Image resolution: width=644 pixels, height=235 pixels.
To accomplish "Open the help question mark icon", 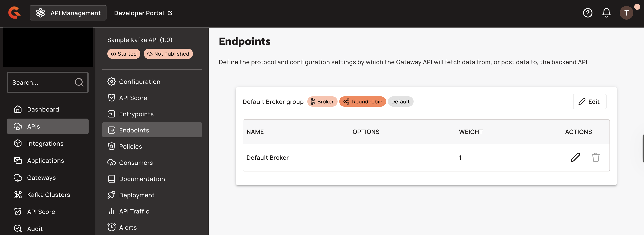I will click(588, 13).
